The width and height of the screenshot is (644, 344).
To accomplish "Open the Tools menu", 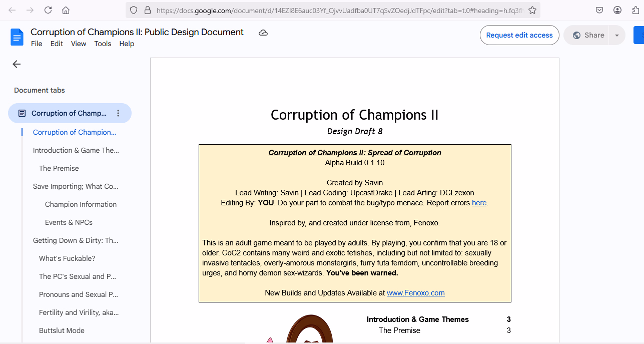I will point(103,44).
